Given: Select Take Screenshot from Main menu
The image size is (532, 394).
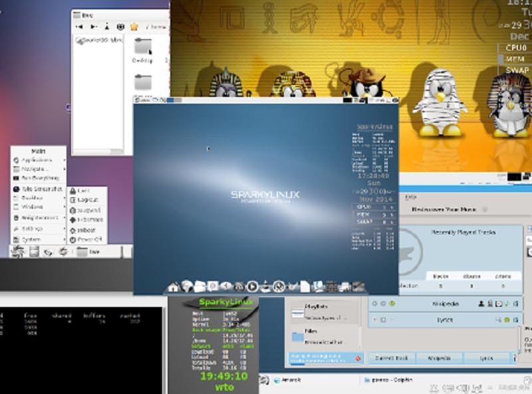Looking at the screenshot, I should tap(39, 189).
